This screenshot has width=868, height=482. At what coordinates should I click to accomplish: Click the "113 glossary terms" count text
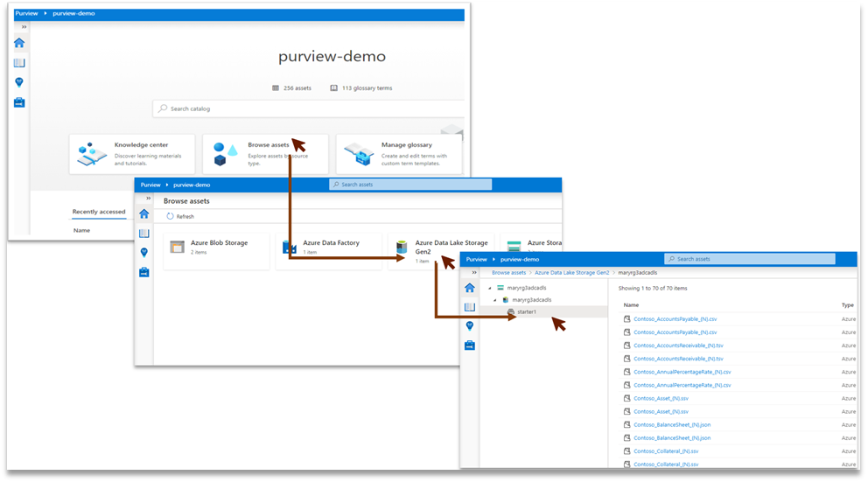(x=367, y=88)
